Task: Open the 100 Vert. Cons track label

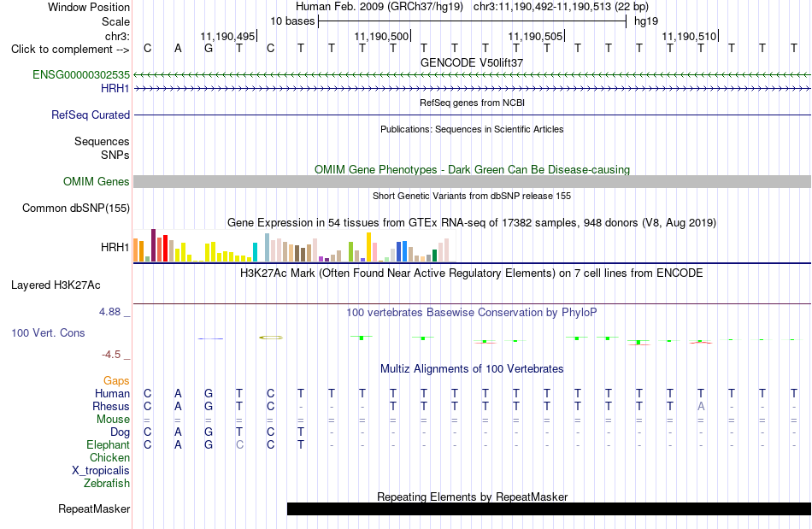Action: click(x=48, y=332)
